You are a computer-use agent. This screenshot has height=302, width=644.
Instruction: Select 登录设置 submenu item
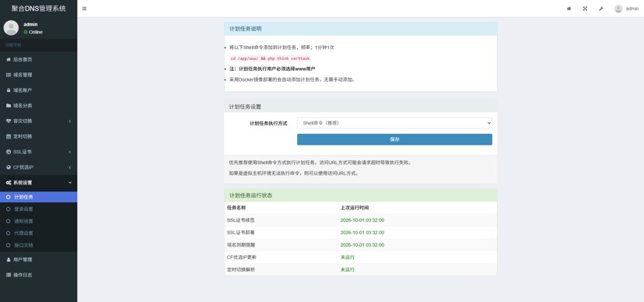(x=39, y=209)
